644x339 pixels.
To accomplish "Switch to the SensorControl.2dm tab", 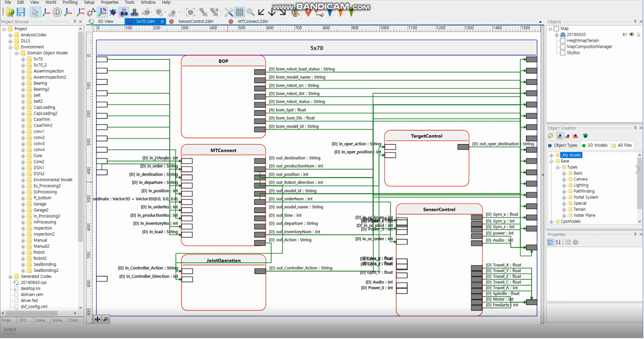I will click(x=195, y=21).
